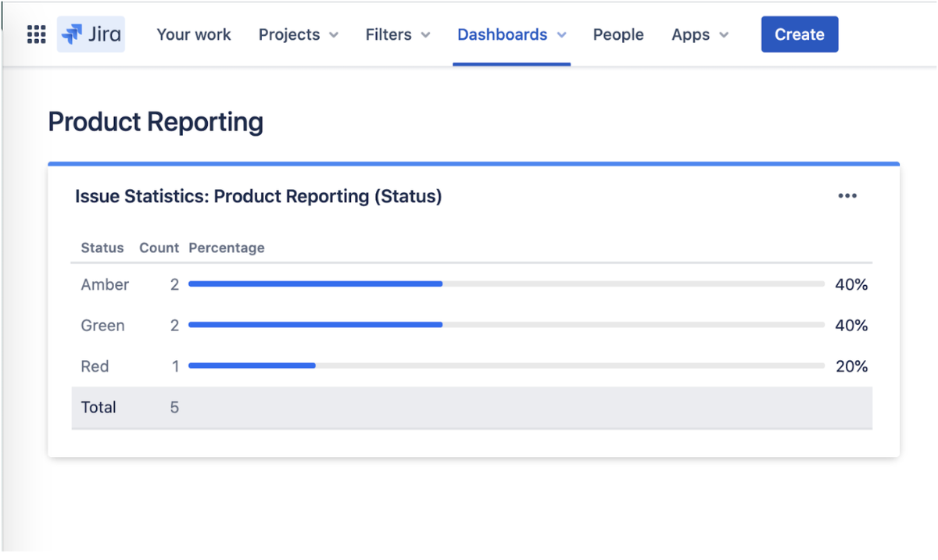This screenshot has width=938, height=560.
Task: Select the Red status link
Action: 95,366
